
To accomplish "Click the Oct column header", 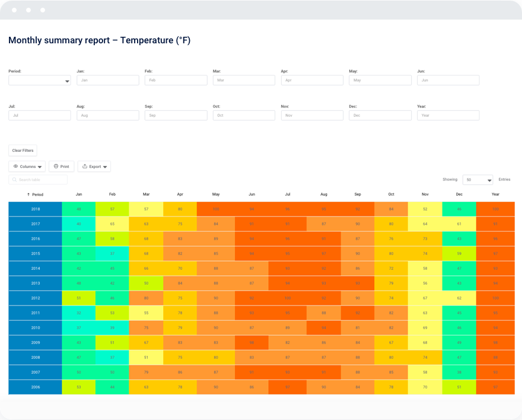I will click(x=391, y=195).
